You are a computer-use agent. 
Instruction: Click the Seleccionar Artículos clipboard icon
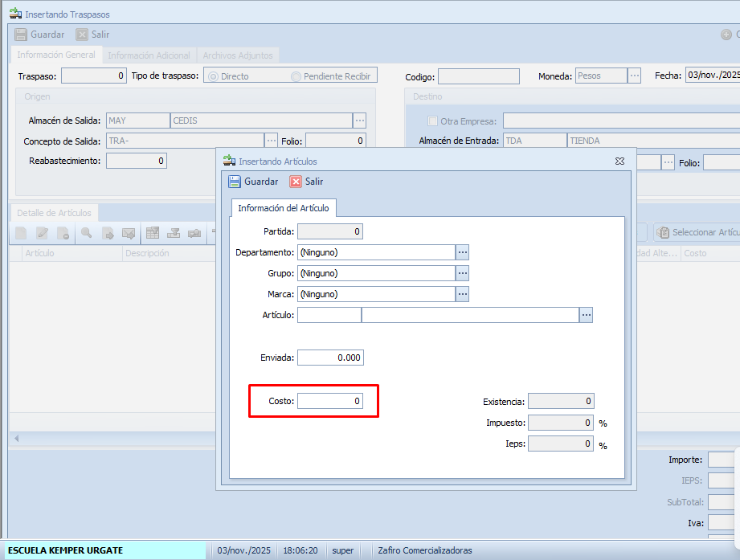pyautogui.click(x=664, y=232)
